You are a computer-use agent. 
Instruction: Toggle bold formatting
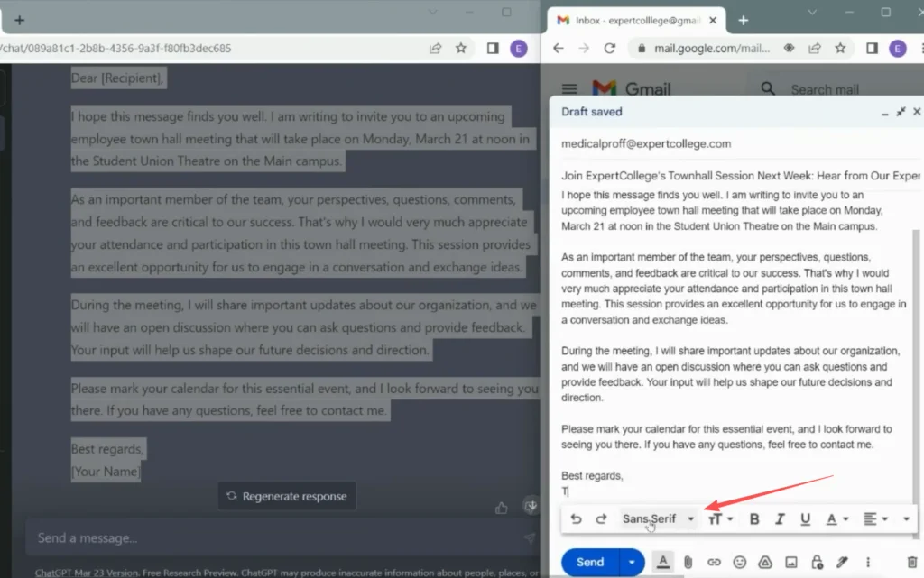click(753, 519)
